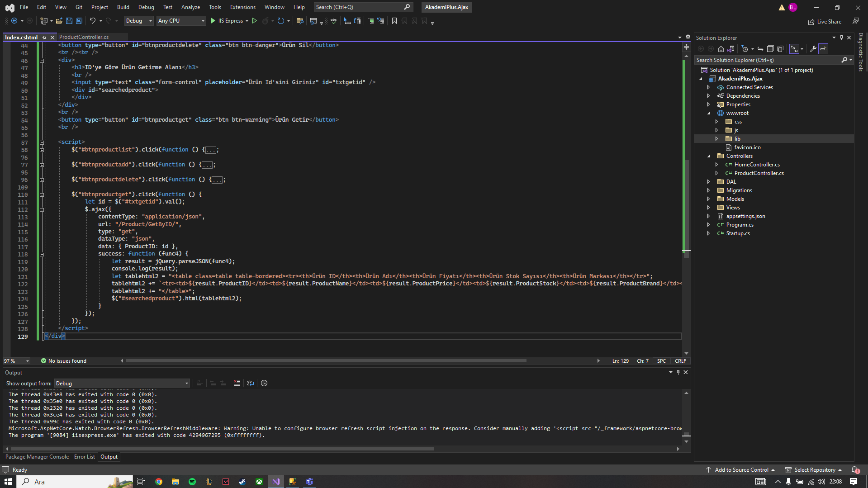This screenshot has height=488, width=868.
Task: Start debugging with IIS Express
Action: tap(227, 21)
